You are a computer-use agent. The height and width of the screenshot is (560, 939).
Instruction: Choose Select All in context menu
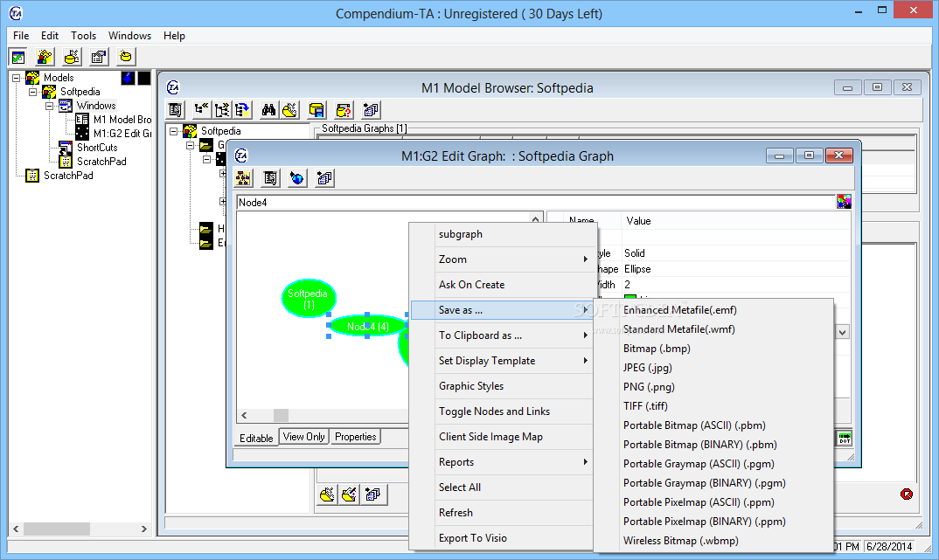click(x=501, y=487)
